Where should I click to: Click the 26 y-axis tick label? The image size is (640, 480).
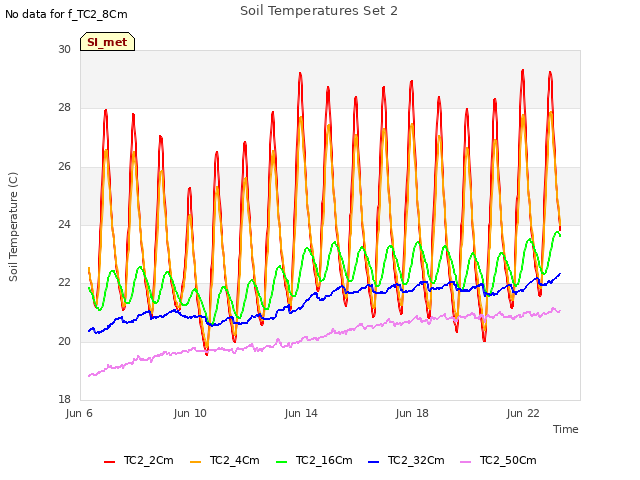tap(64, 166)
